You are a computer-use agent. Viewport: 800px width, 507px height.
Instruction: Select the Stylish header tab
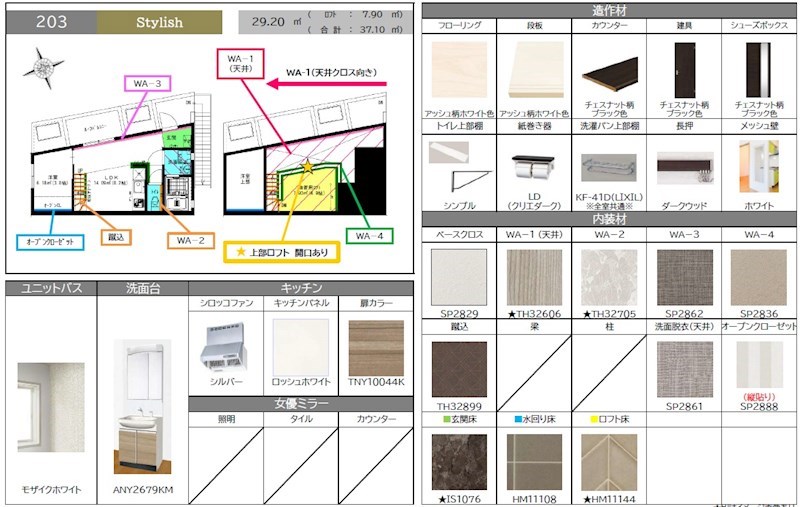point(160,22)
